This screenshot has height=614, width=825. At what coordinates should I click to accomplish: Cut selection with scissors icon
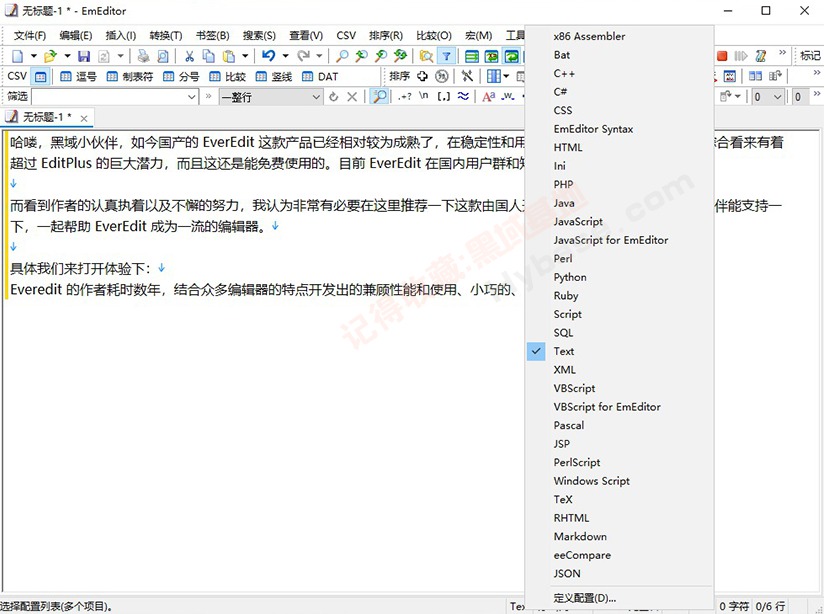(x=189, y=56)
